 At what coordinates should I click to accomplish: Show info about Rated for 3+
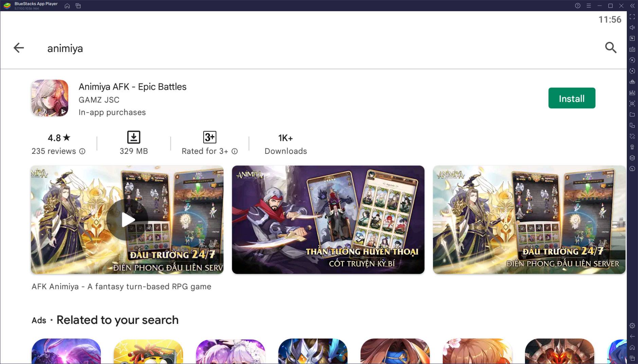[234, 151]
